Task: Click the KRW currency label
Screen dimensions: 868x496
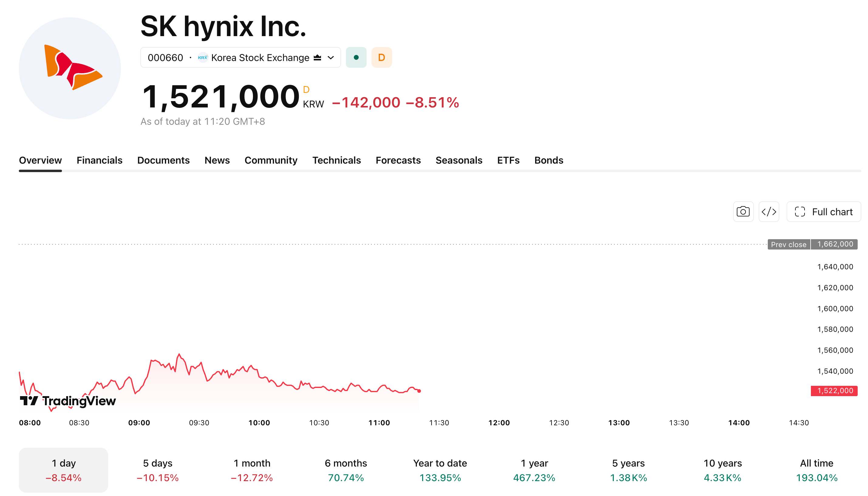Action: pos(313,104)
